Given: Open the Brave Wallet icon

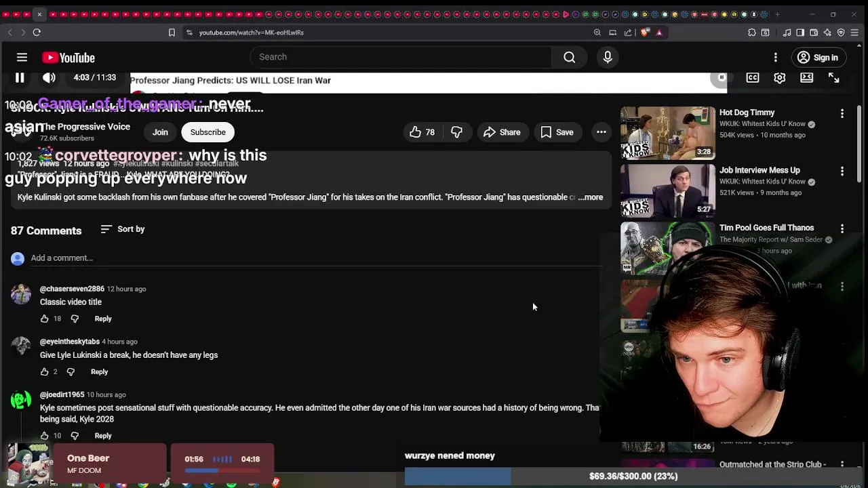Looking at the screenshot, I should (814, 32).
